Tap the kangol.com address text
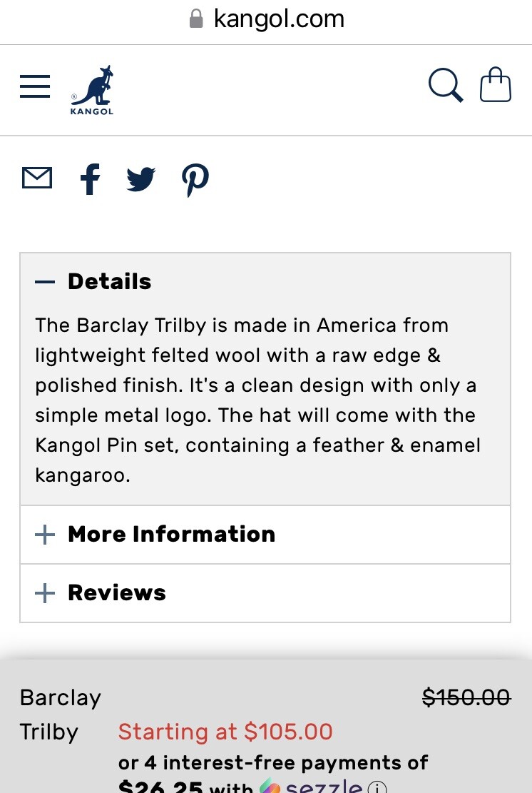The image size is (532, 793). point(279,19)
